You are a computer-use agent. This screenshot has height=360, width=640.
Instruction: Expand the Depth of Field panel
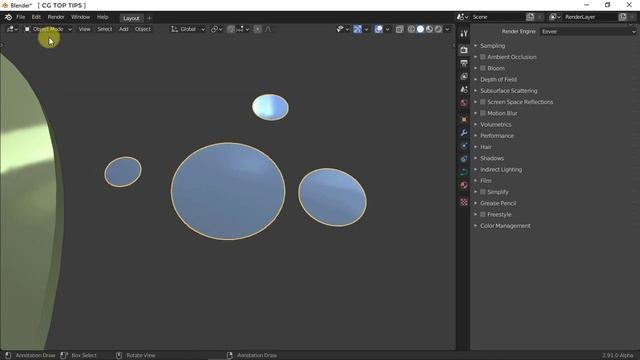coord(498,79)
